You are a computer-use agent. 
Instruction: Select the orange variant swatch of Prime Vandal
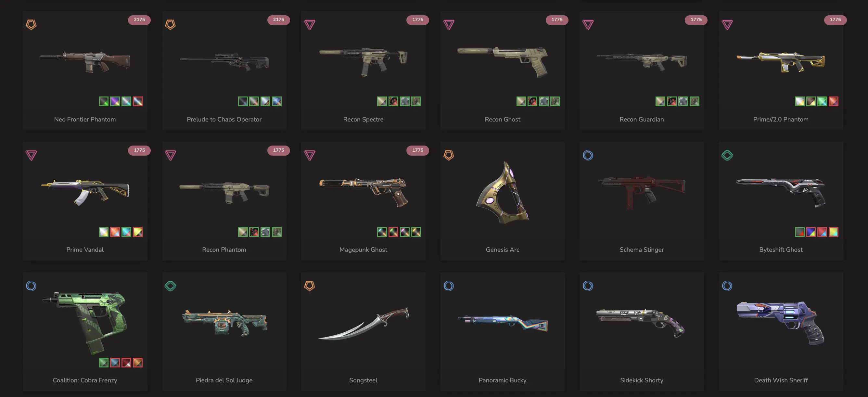tap(115, 232)
